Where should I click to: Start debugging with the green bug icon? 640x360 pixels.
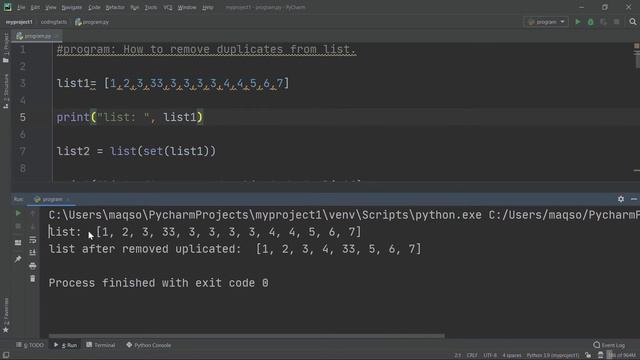pos(591,22)
